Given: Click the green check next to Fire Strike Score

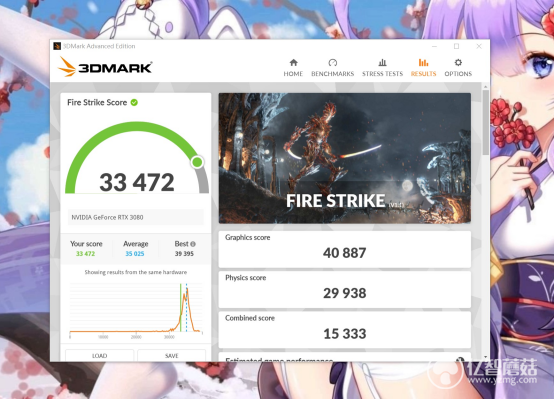Looking at the screenshot, I should 134,102.
